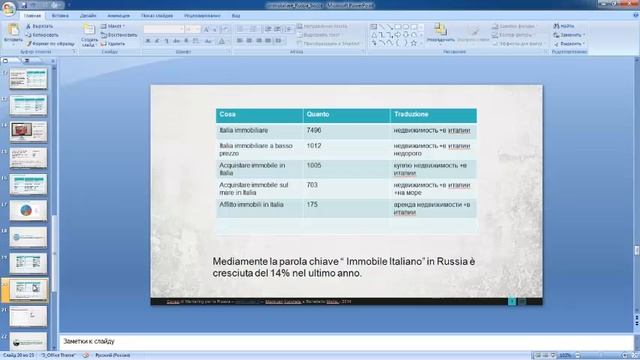Center the text in paragraph group
The width and height of the screenshot is (640, 360).
click(x=249, y=41)
